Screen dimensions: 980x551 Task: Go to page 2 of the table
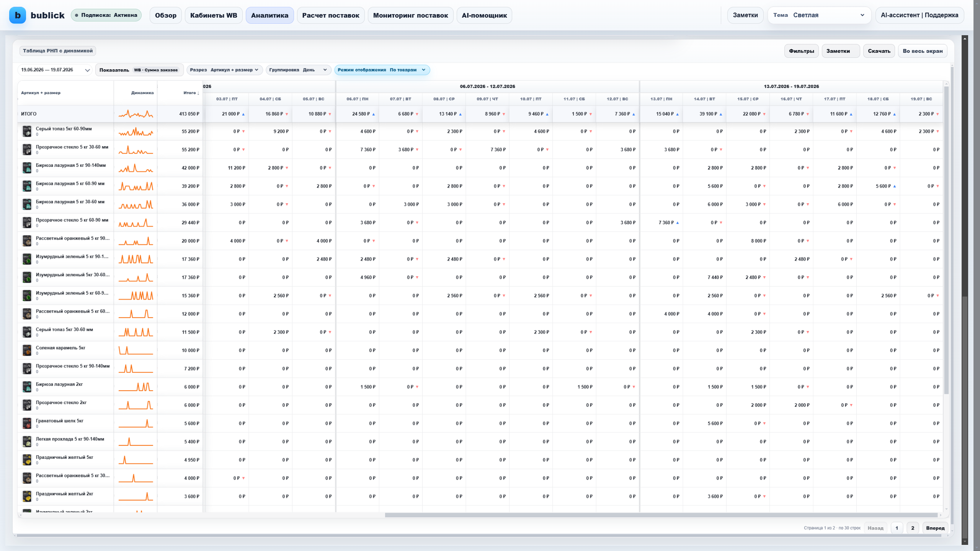point(913,528)
